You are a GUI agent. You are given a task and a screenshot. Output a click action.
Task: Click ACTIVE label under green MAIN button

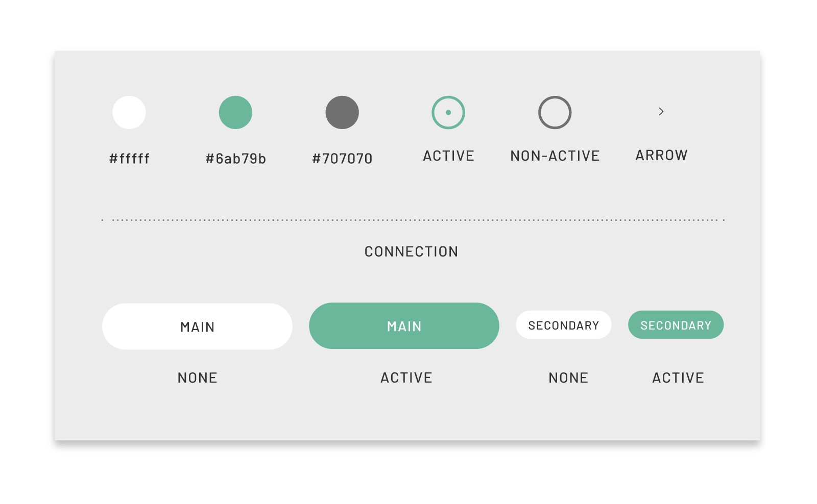406,378
